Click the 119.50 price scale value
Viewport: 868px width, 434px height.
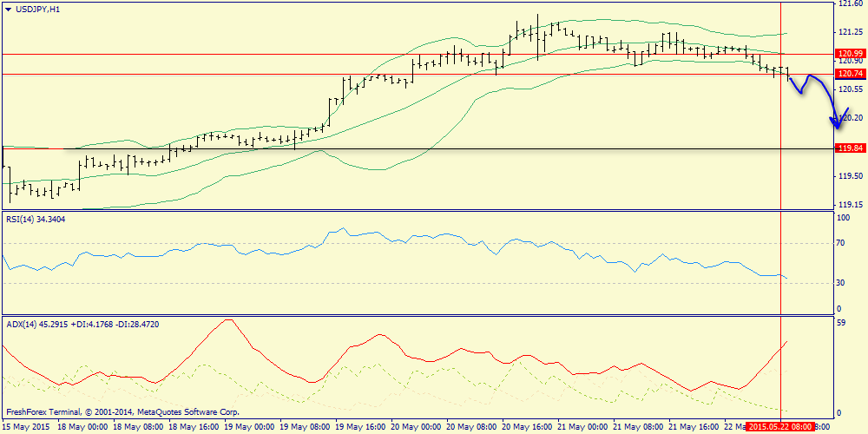(849, 176)
